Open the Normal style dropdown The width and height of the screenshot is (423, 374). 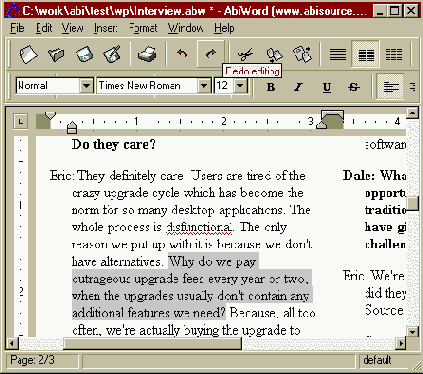pyautogui.click(x=86, y=86)
